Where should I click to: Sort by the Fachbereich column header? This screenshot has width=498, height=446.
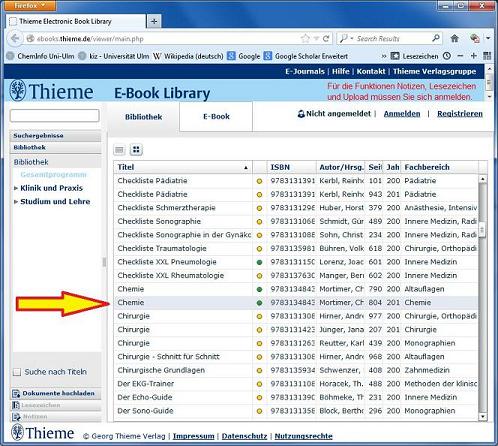coord(440,167)
